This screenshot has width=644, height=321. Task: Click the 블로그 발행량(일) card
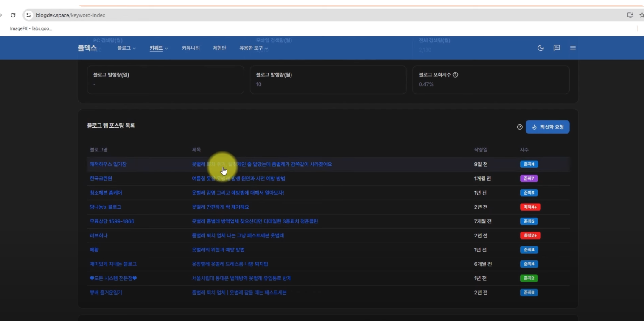click(165, 79)
